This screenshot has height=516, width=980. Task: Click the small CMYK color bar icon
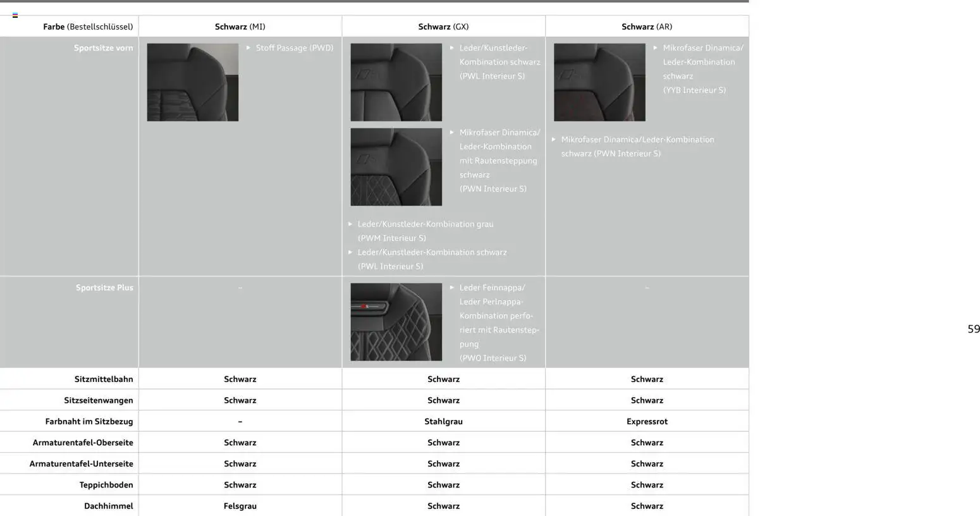(15, 15)
